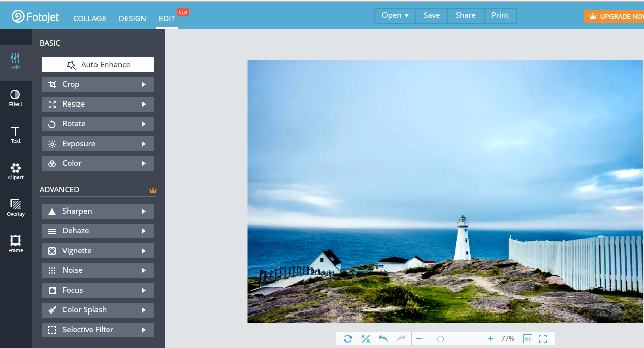Expand the Crop options
This screenshot has height=348, width=644.
pos(98,84)
